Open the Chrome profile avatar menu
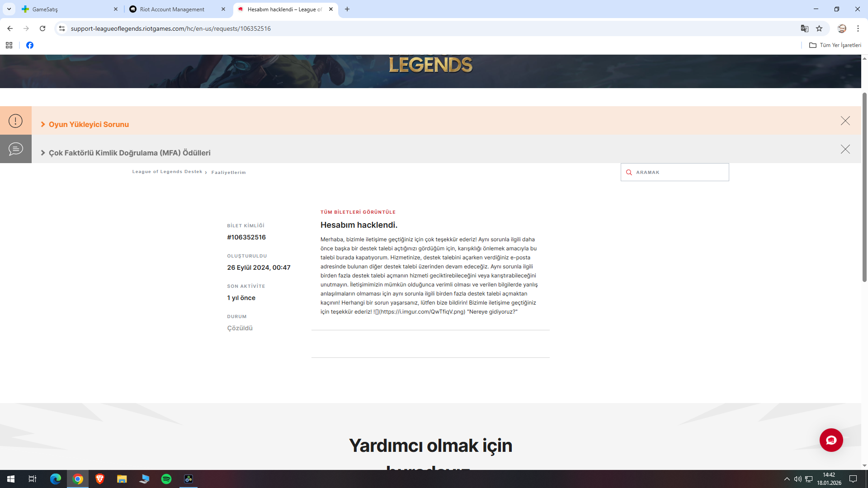This screenshot has height=488, width=868. pos(842,28)
